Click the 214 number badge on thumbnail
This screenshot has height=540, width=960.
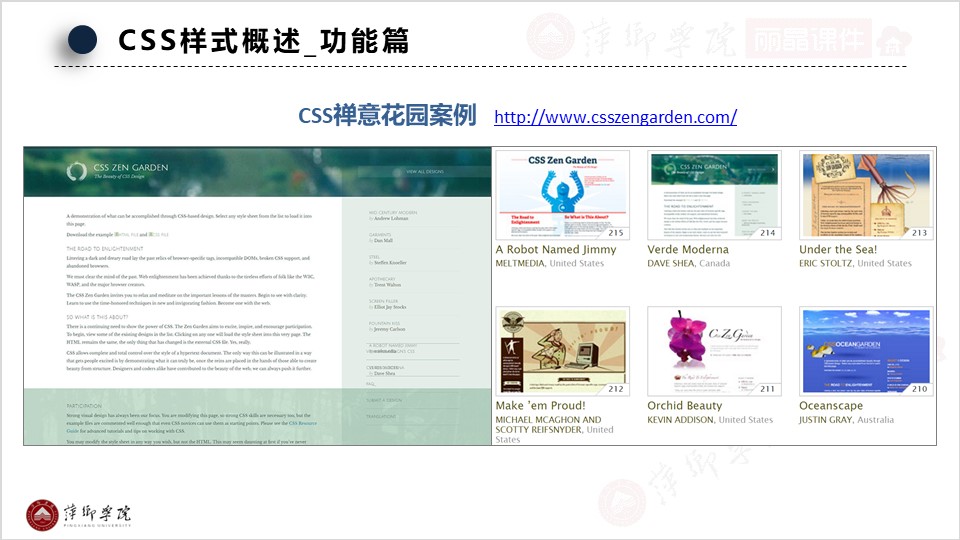click(768, 233)
